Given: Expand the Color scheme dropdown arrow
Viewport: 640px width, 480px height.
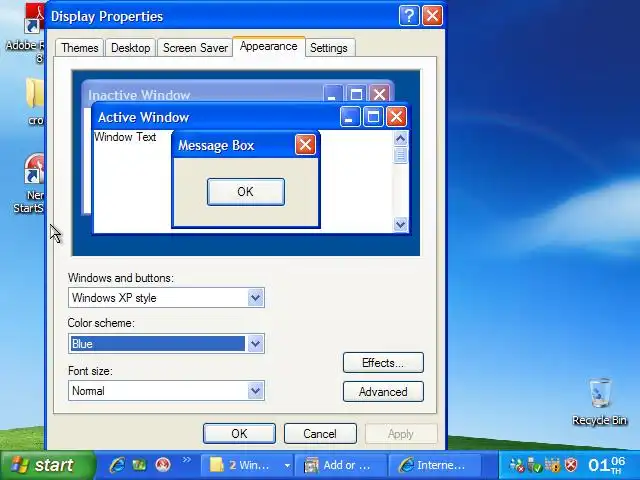Looking at the screenshot, I should tap(256, 344).
